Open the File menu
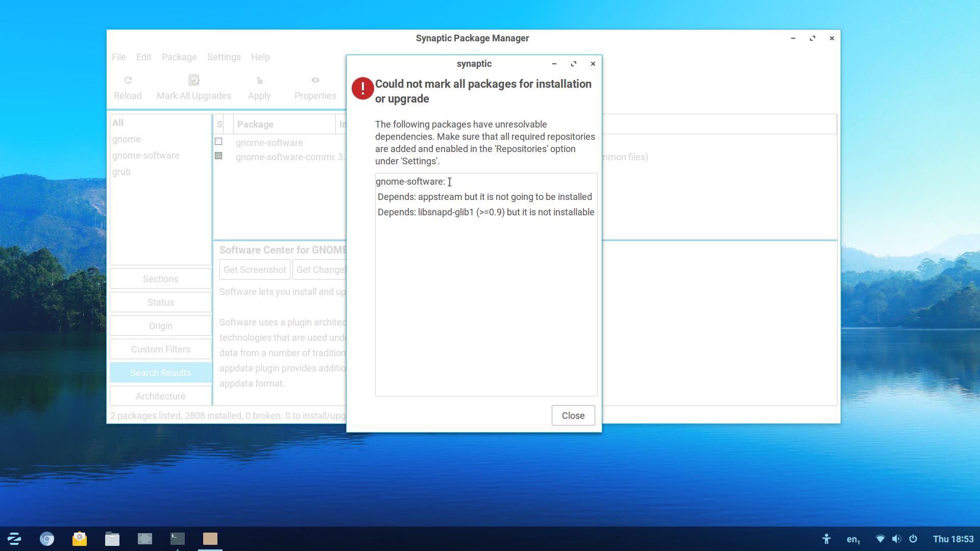Viewport: 980px width, 551px height. coord(118,57)
